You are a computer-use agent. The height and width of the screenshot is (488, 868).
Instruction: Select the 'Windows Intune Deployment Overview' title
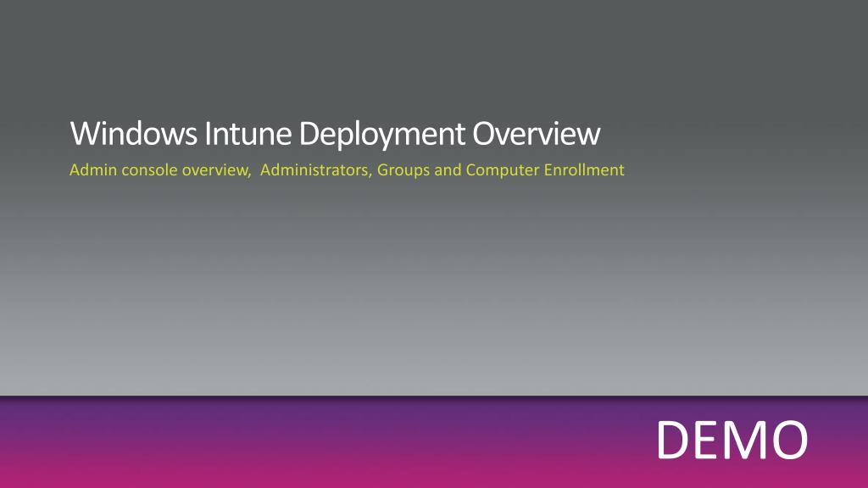(335, 133)
